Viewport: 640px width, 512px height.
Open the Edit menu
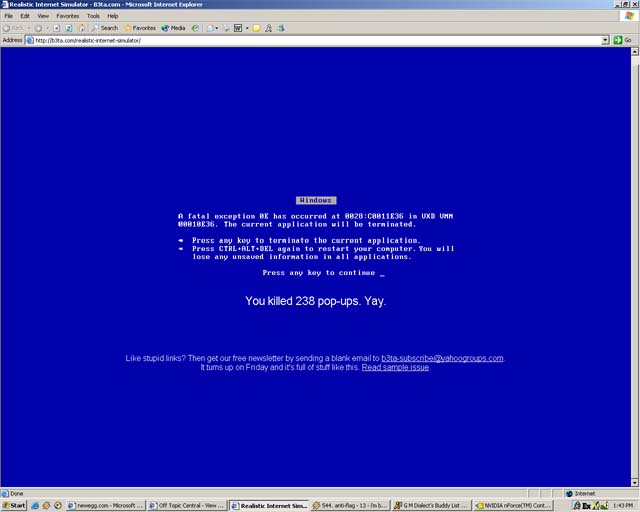pos(25,16)
